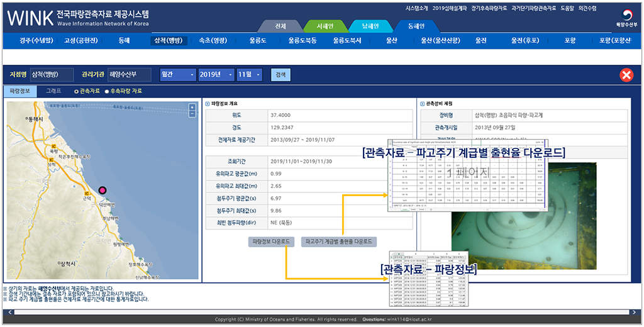Screen dimensions: 644x327
Task: Select station 경주(수념말)
Action: [36, 41]
